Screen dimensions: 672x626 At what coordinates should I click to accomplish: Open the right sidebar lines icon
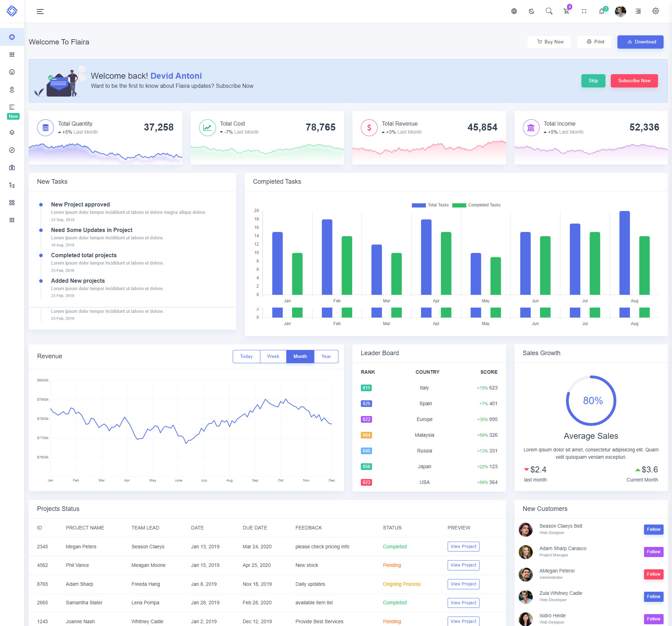638,12
